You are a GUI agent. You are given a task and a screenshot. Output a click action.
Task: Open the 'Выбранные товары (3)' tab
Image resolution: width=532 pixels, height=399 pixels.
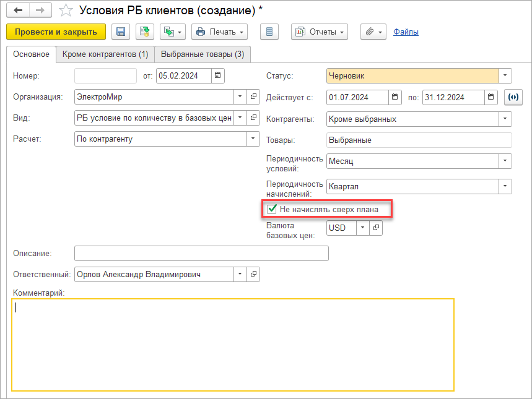tap(202, 54)
